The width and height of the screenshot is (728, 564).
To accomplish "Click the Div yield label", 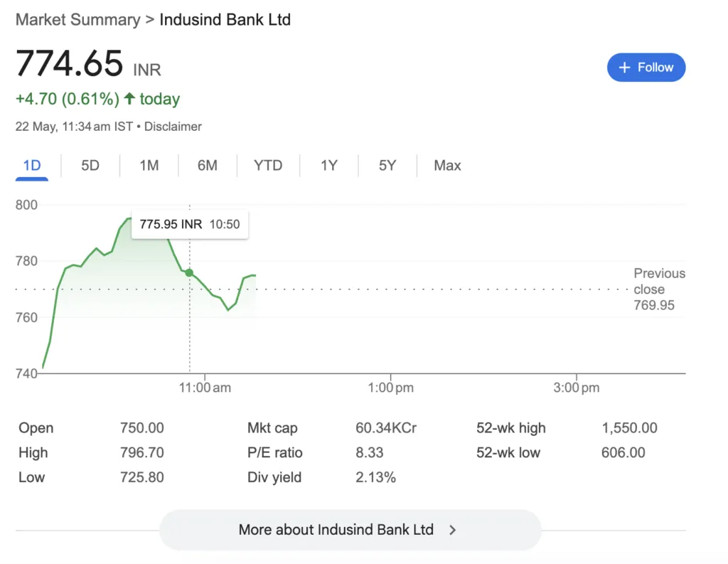I will pyautogui.click(x=274, y=477).
